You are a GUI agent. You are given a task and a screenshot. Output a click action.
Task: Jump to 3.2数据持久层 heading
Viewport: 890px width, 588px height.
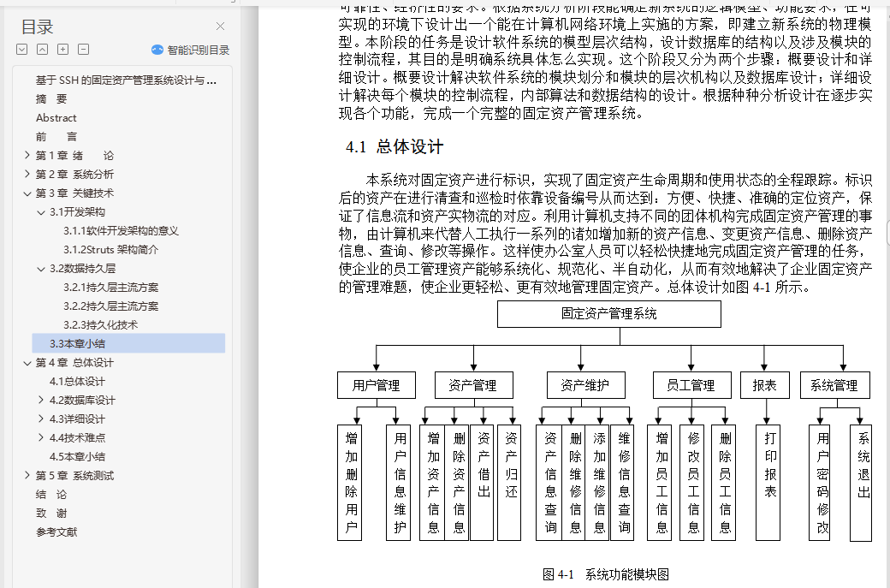click(82, 268)
